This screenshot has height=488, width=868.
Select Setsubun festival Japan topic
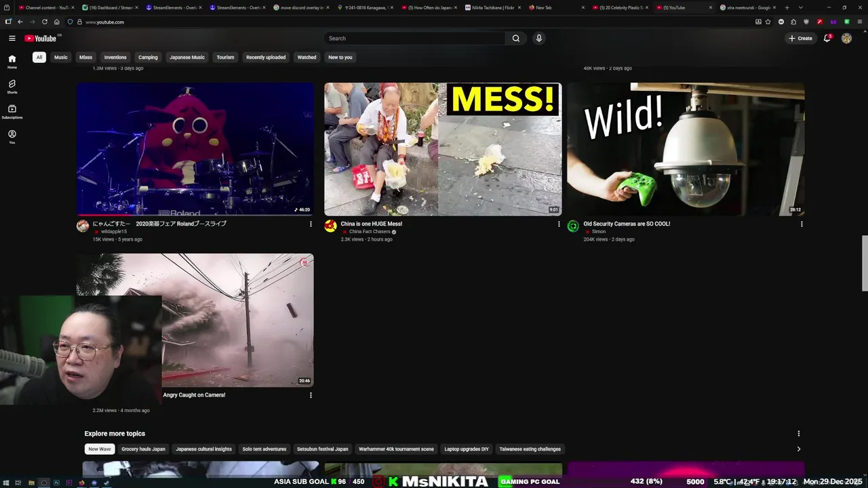click(323, 449)
